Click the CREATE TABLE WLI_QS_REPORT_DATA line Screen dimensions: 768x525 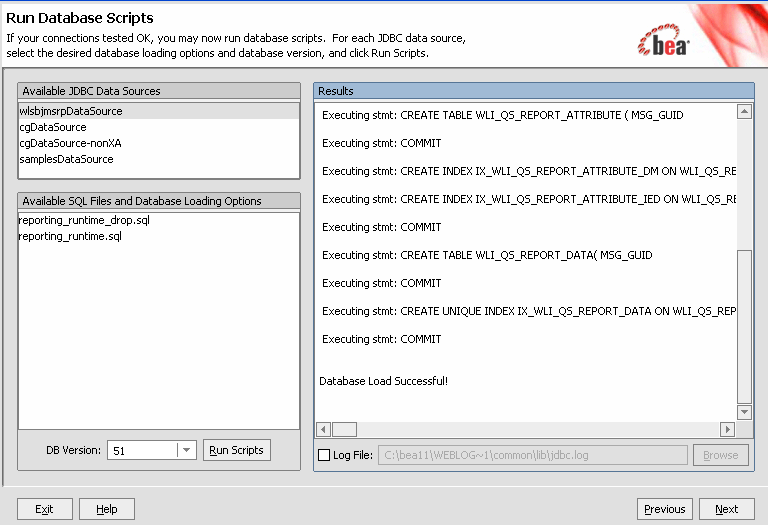pyautogui.click(x=487, y=255)
